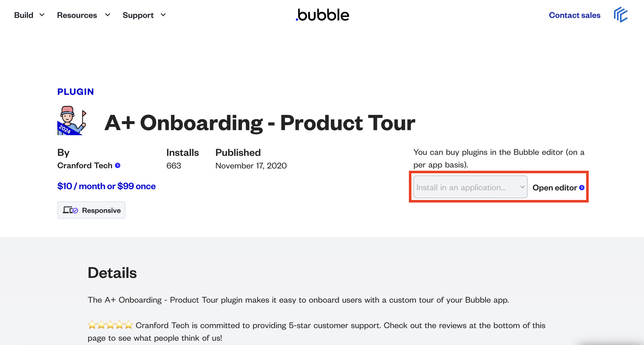The width and height of the screenshot is (644, 345).
Task: Open the Build navigation menu
Action: click(24, 15)
